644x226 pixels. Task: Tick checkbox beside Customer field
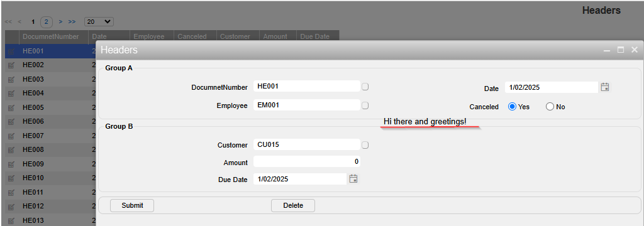[x=365, y=145]
